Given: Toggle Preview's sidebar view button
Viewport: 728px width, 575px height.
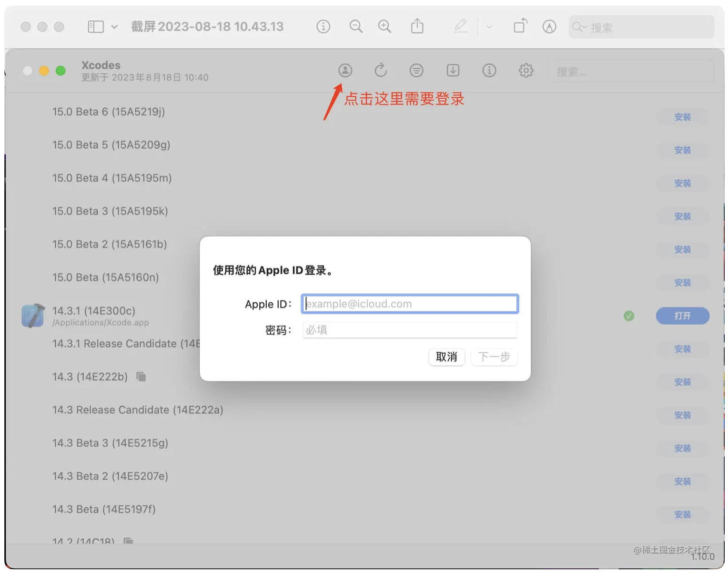Looking at the screenshot, I should (x=96, y=27).
